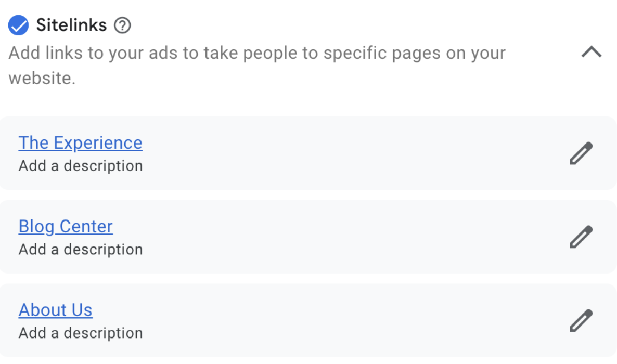This screenshot has height=364, width=617.
Task: Click the word 'website.' in Sitelinks description
Action: 42,79
